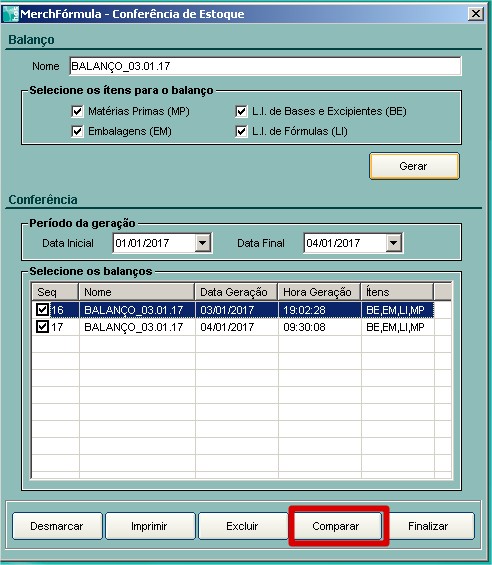Click the Desmarcar button
492x565 pixels.
tap(57, 526)
